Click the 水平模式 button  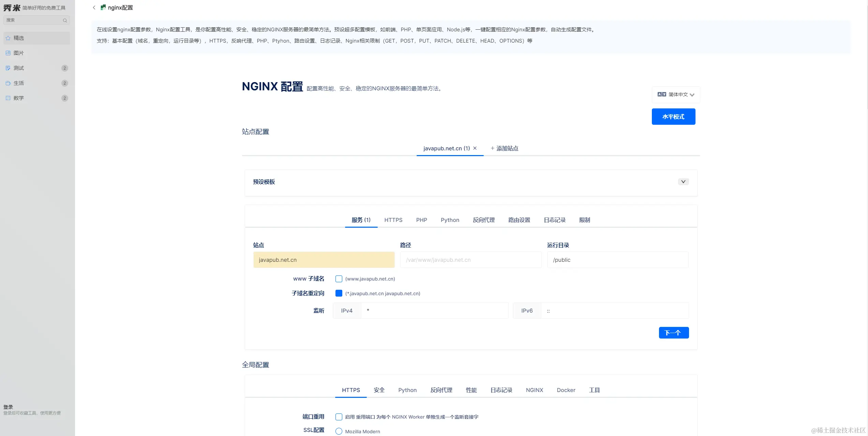pos(673,117)
